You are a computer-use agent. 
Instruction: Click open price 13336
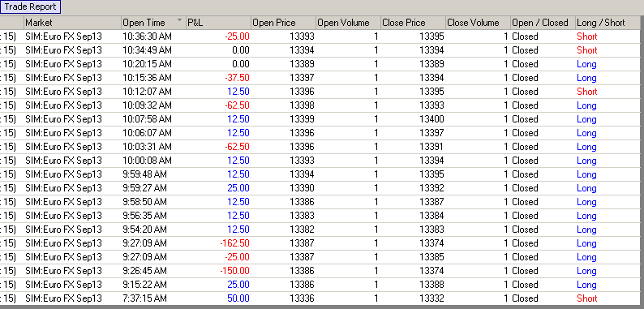[x=302, y=298]
